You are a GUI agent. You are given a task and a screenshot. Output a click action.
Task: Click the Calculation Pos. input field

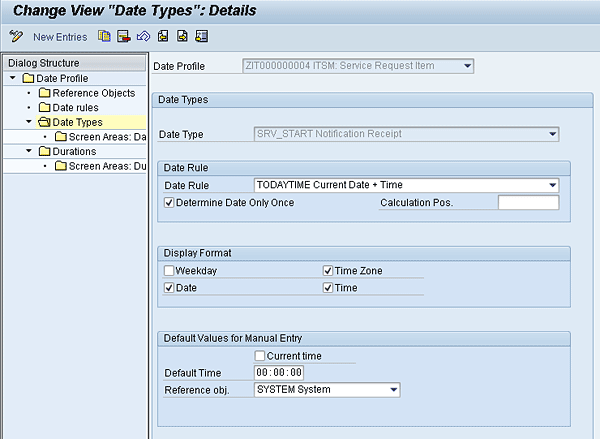[x=528, y=203]
